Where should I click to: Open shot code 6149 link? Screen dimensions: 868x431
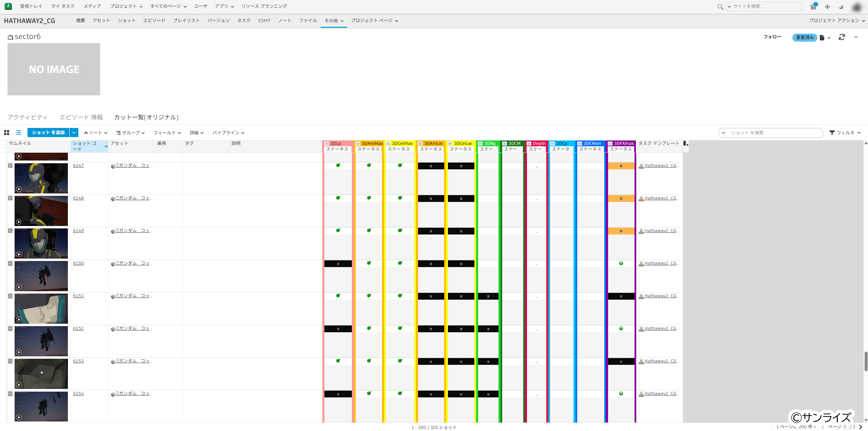click(x=78, y=231)
